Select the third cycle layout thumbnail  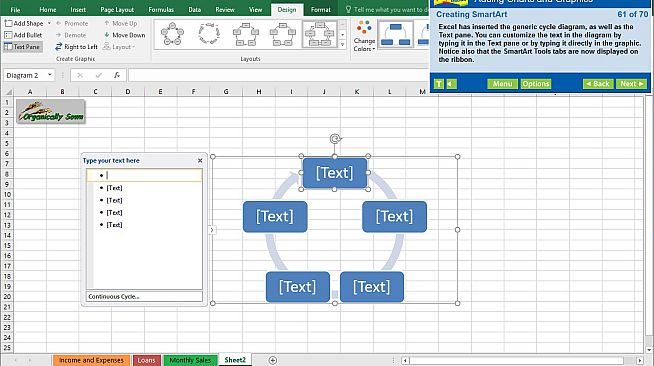[x=246, y=34]
